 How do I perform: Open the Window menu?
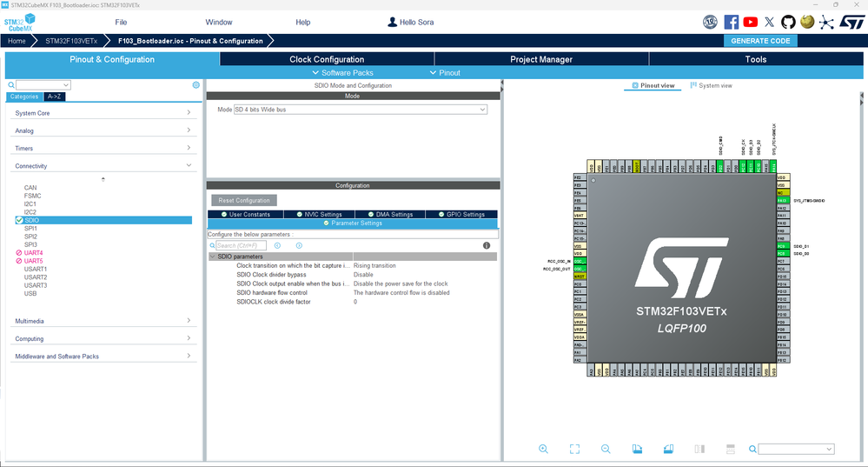[x=219, y=22]
